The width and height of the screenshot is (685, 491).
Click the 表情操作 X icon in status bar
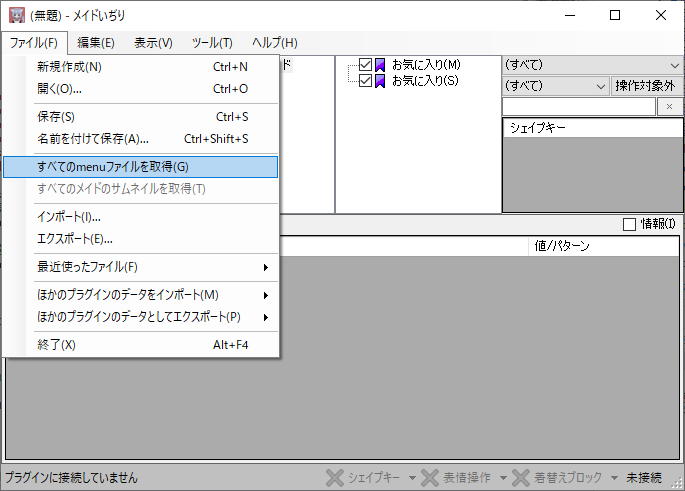tap(430, 478)
